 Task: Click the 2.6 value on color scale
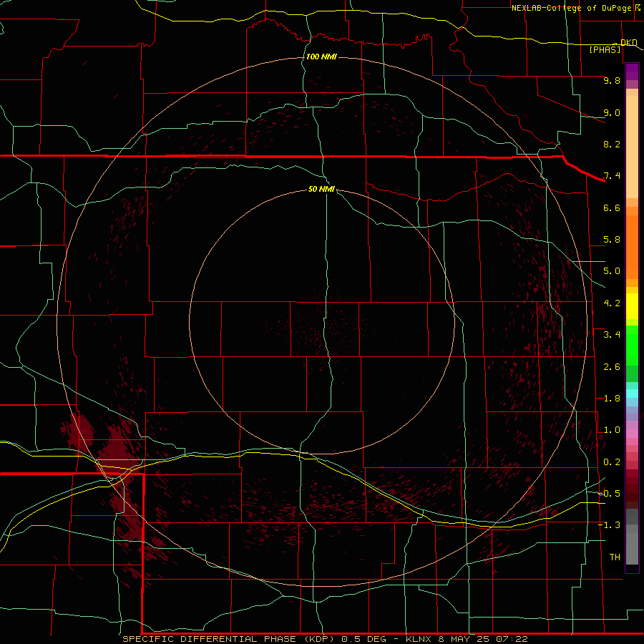coord(612,367)
